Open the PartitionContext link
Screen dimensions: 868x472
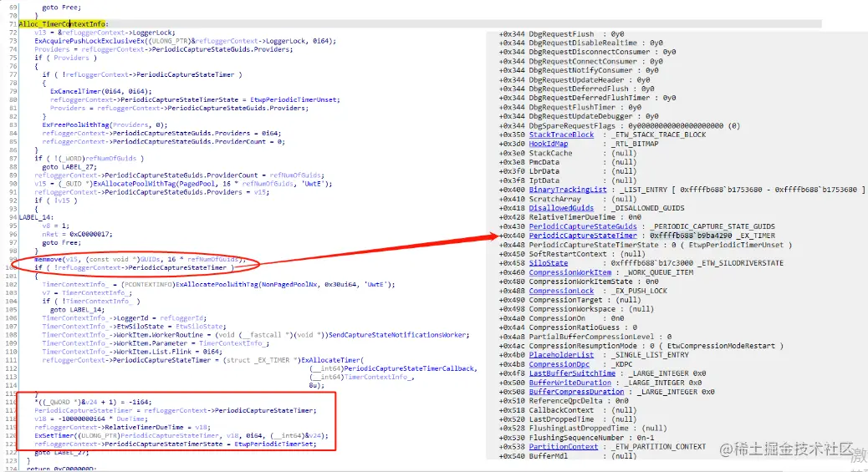point(564,447)
